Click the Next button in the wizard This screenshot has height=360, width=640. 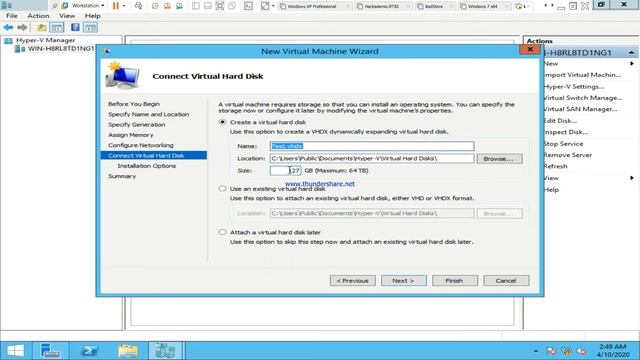pos(404,280)
